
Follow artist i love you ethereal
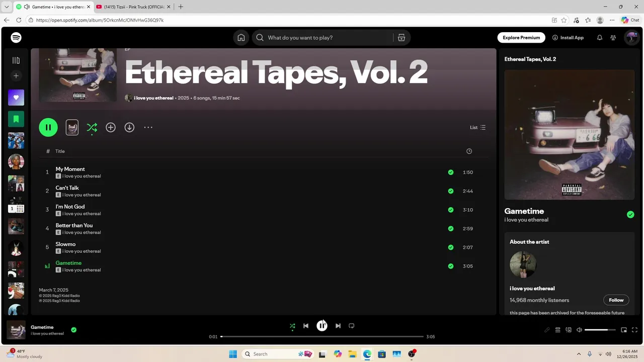(x=616, y=300)
